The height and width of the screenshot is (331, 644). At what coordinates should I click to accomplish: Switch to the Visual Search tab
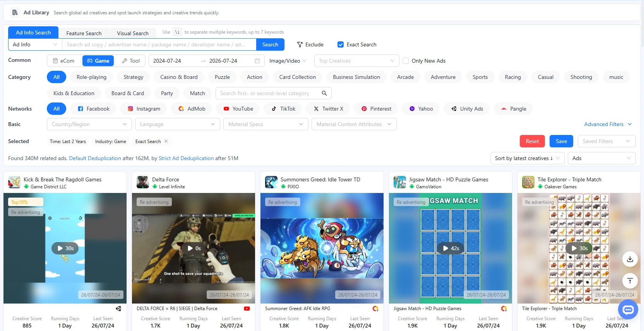tap(132, 33)
